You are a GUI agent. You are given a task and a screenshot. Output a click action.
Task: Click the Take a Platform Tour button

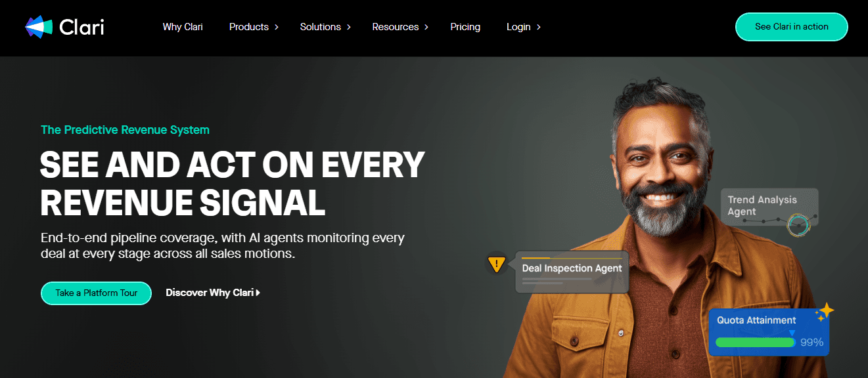97,293
